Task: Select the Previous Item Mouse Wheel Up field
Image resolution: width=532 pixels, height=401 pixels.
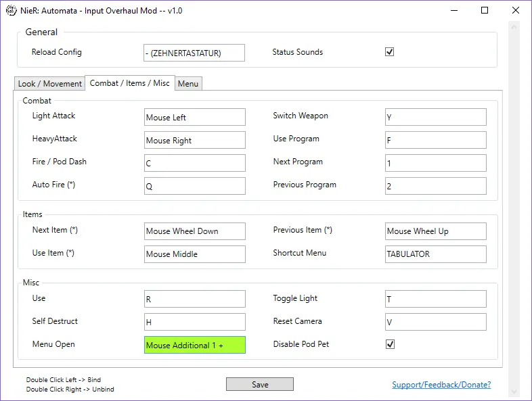Action: [x=436, y=231]
